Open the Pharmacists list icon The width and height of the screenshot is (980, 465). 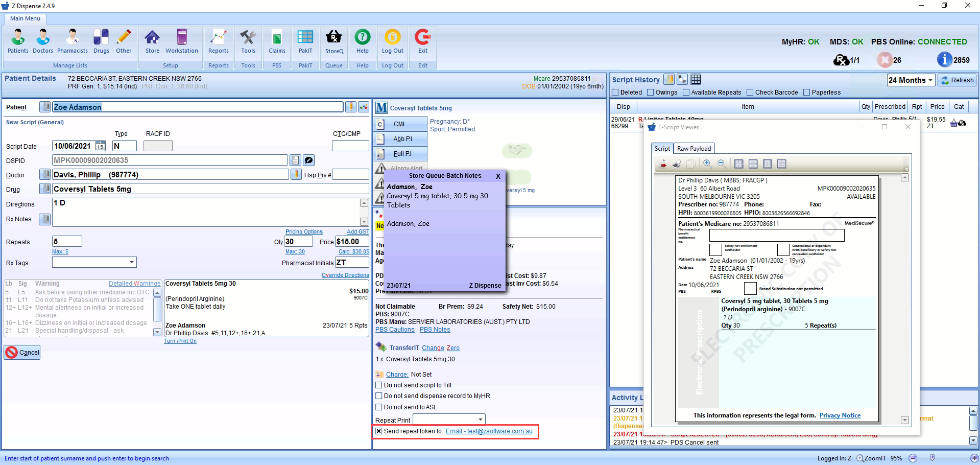coord(73,41)
